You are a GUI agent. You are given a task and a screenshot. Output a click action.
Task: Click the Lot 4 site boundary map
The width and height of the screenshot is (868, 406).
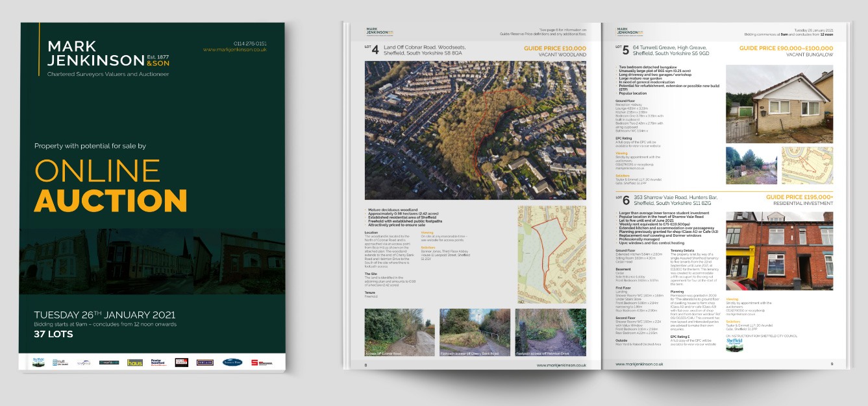[x=552, y=255]
